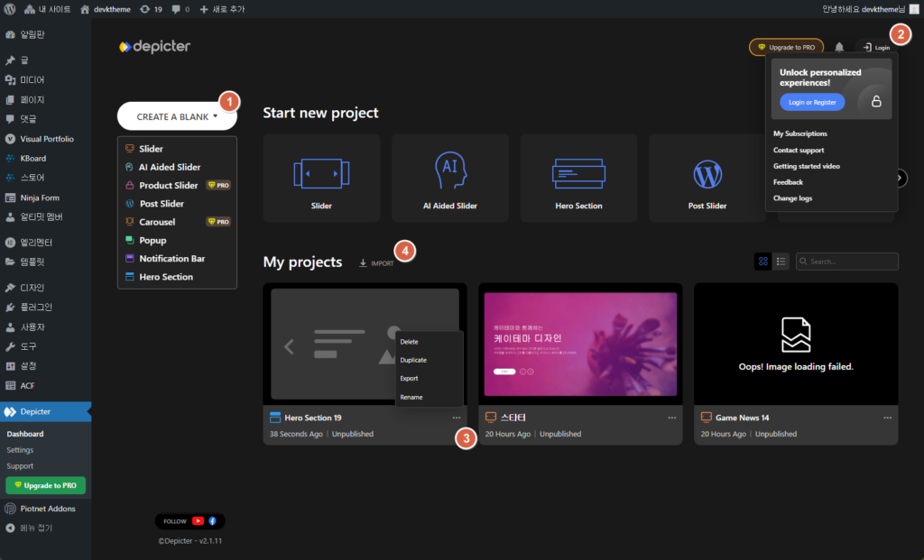Click the next arrow in Start new project
Viewport: 924px width, 560px height.
click(900, 178)
